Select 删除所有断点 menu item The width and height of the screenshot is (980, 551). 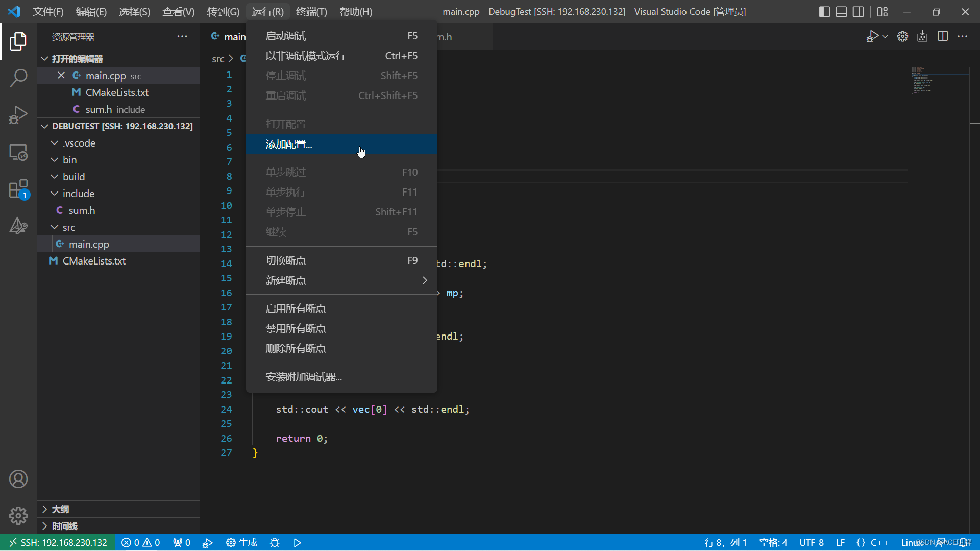tap(341, 348)
